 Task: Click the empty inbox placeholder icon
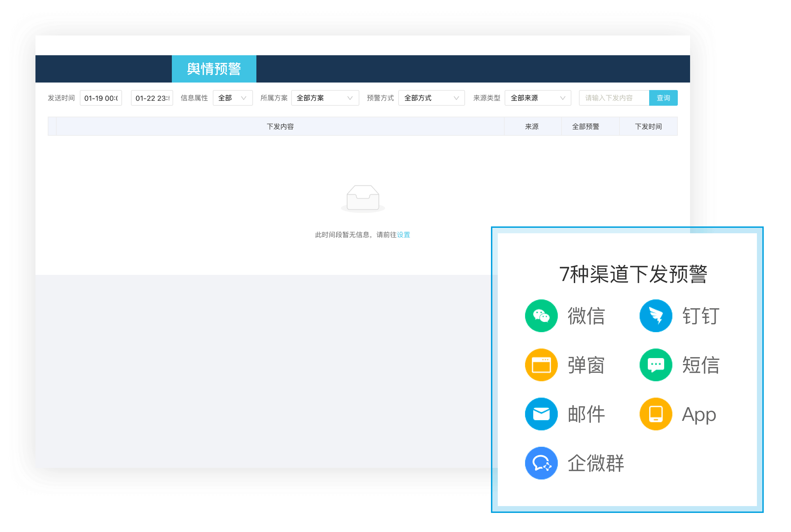coord(363,198)
